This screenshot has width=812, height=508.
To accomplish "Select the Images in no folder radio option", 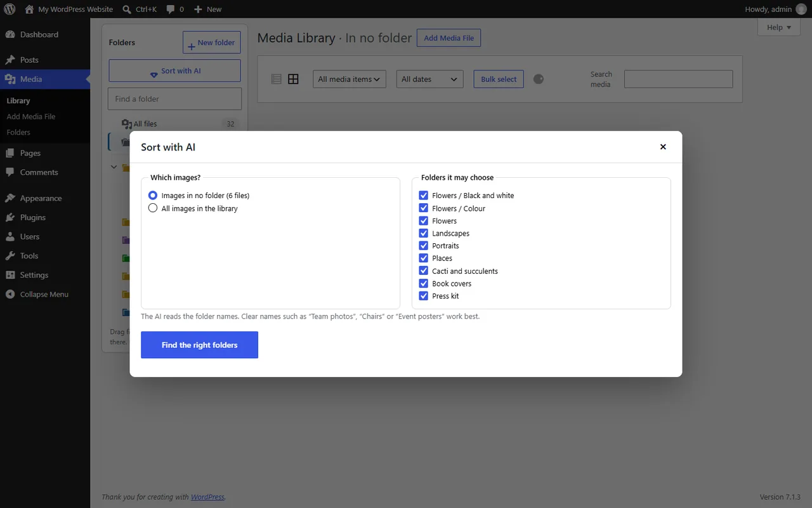I will (x=152, y=195).
